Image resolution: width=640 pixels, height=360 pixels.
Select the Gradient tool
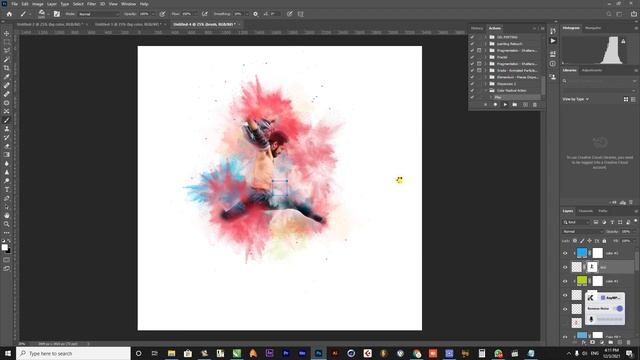[7, 155]
